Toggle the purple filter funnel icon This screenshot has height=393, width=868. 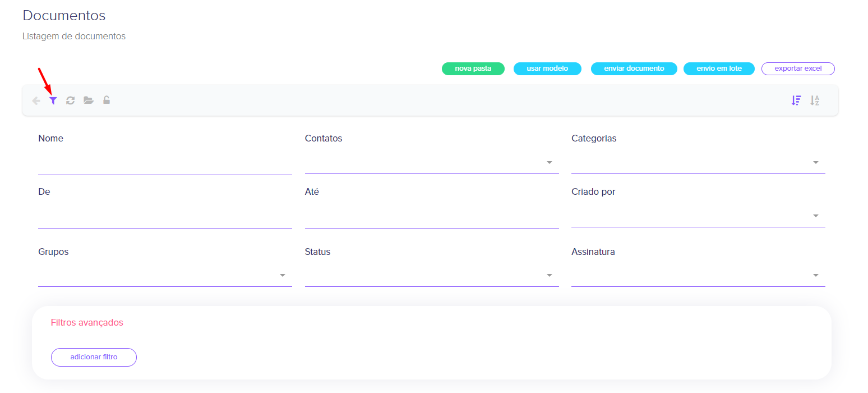click(53, 100)
